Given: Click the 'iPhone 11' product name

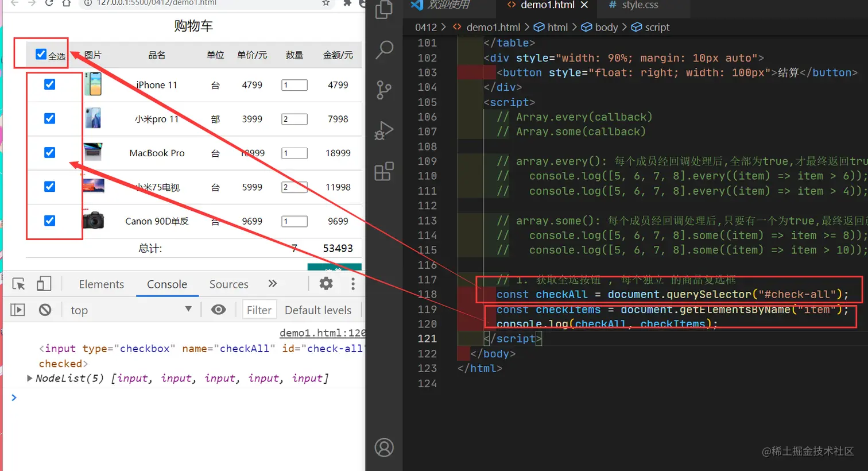Looking at the screenshot, I should (x=157, y=85).
